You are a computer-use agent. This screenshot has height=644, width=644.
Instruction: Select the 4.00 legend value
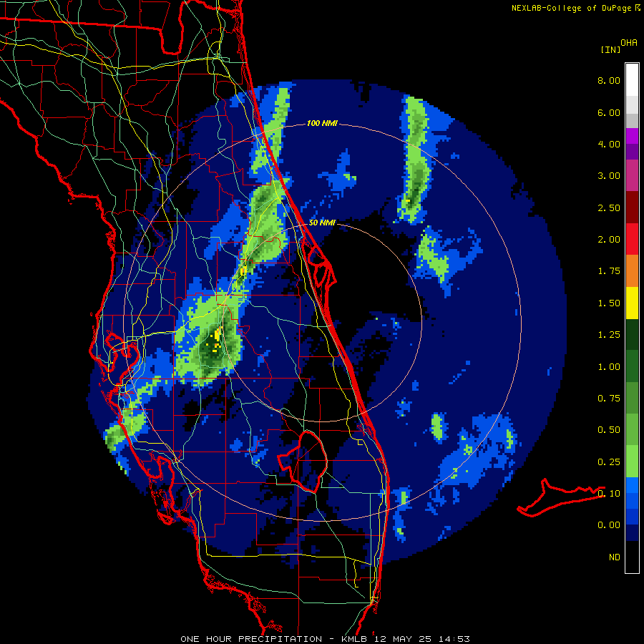(609, 144)
